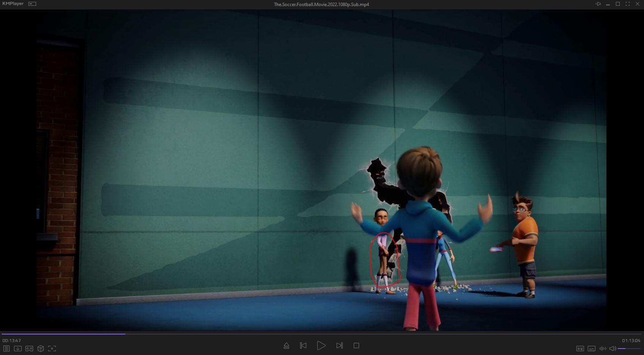
Task: Open the playlist panel
Action: click(x=6, y=348)
